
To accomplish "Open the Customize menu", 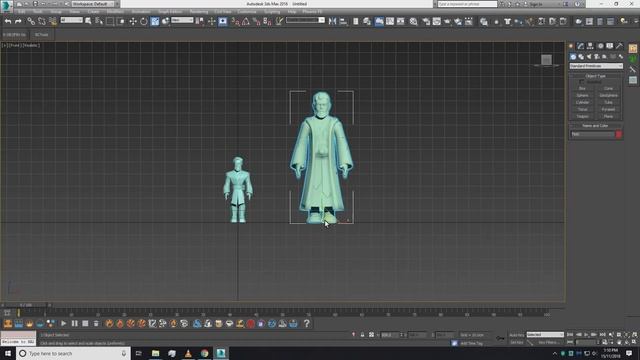I will point(247,12).
